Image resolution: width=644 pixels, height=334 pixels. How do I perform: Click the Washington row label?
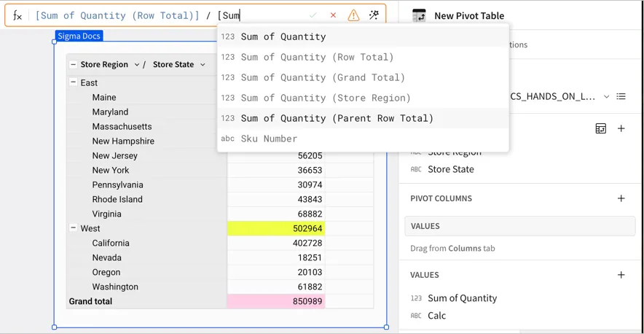[115, 287]
